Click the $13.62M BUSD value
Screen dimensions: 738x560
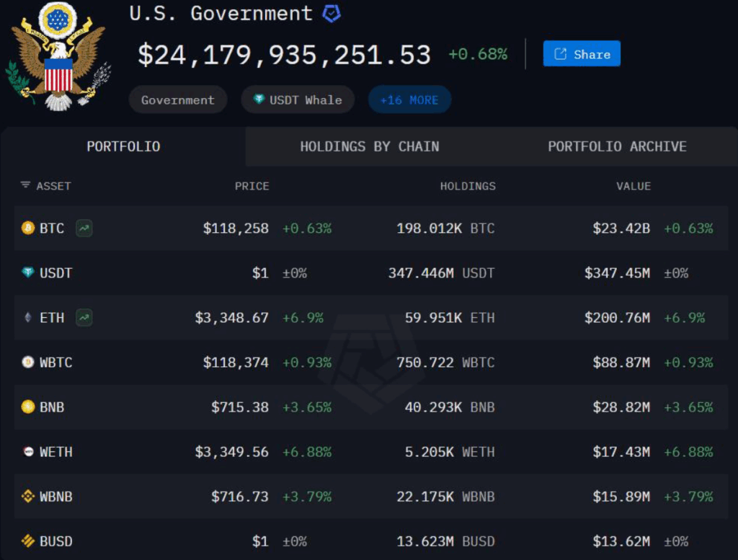(x=621, y=541)
